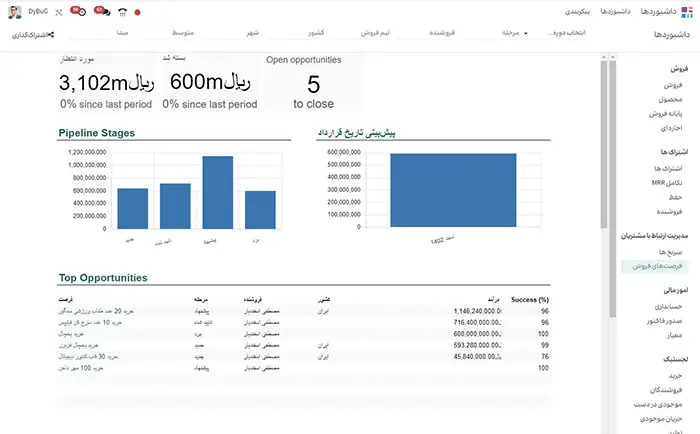Select صدور فاکتور invoicing dashboard
The image size is (700, 434).
(664, 321)
